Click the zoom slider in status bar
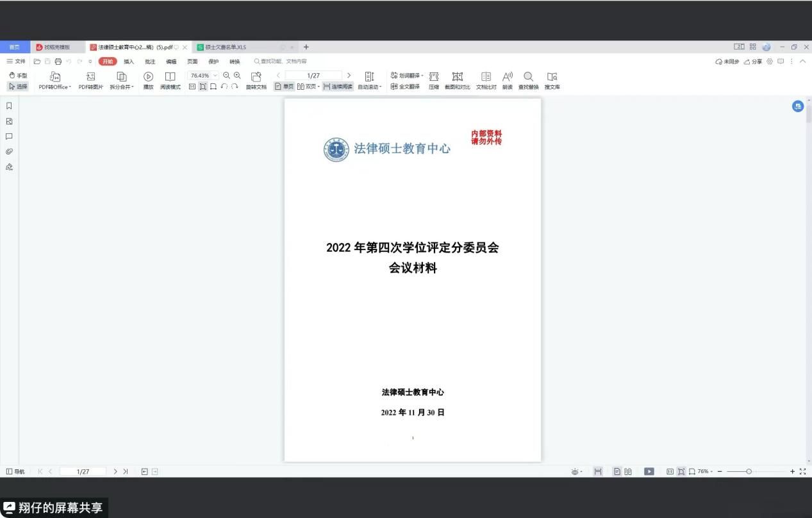Screen dimensions: 812x518 (749, 472)
